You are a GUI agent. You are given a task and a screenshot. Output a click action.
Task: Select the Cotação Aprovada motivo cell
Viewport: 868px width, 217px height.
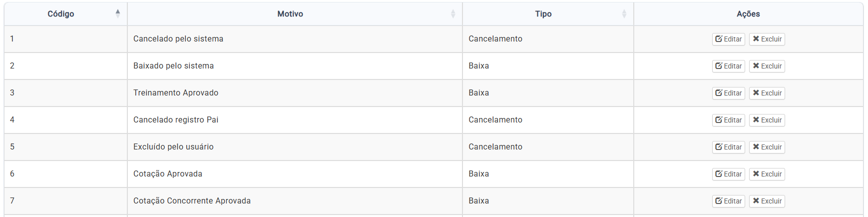pos(168,174)
